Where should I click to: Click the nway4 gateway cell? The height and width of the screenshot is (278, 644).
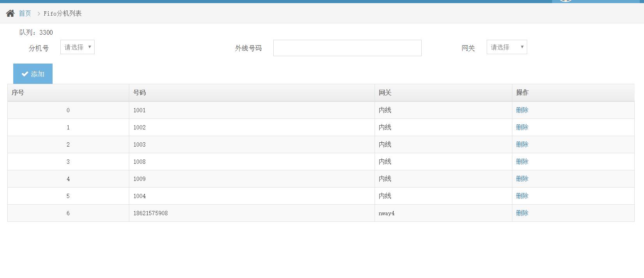click(386, 213)
